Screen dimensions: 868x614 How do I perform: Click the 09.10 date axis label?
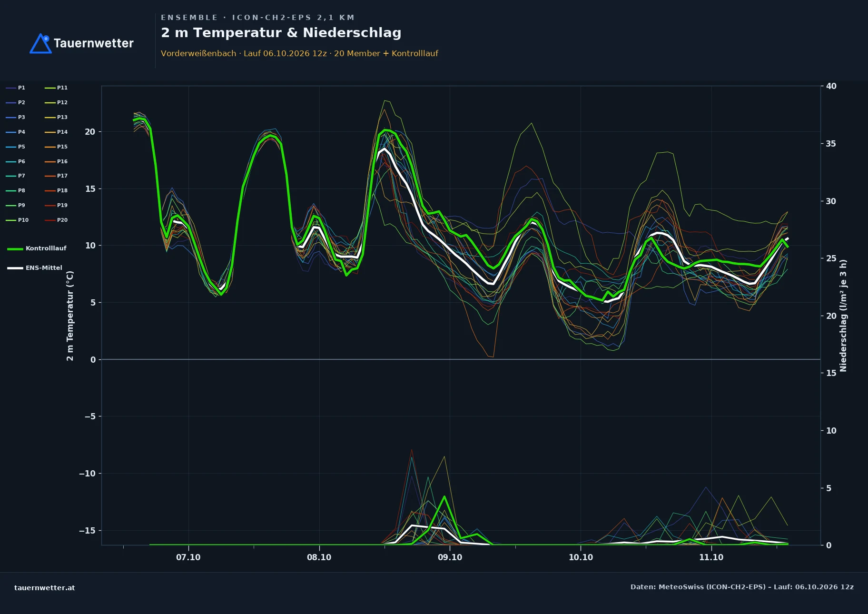tap(450, 557)
